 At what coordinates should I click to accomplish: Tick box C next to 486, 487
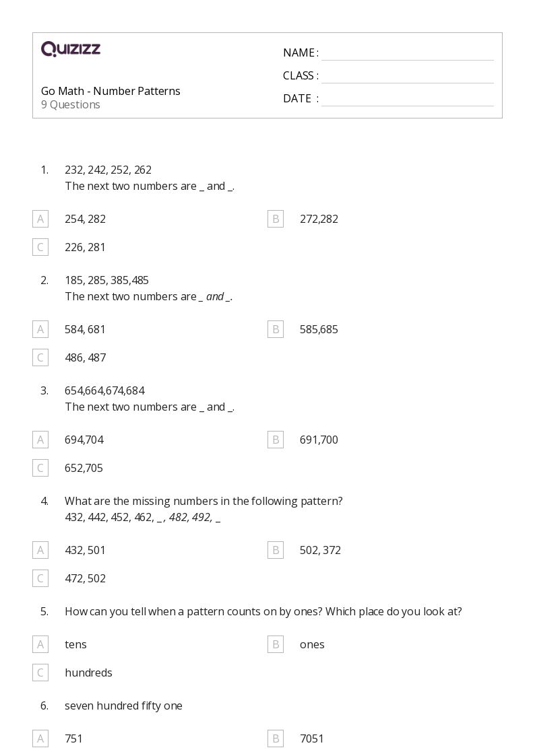[40, 357]
